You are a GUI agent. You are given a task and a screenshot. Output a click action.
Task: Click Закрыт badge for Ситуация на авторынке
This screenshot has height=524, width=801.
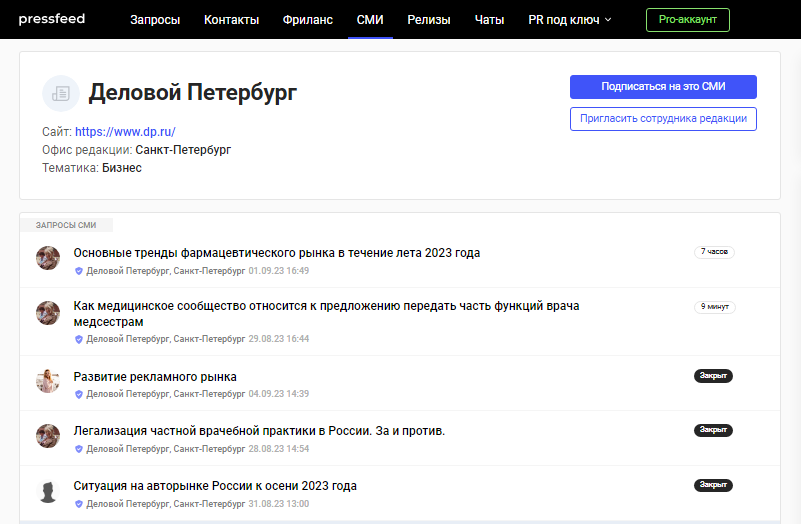pos(713,485)
